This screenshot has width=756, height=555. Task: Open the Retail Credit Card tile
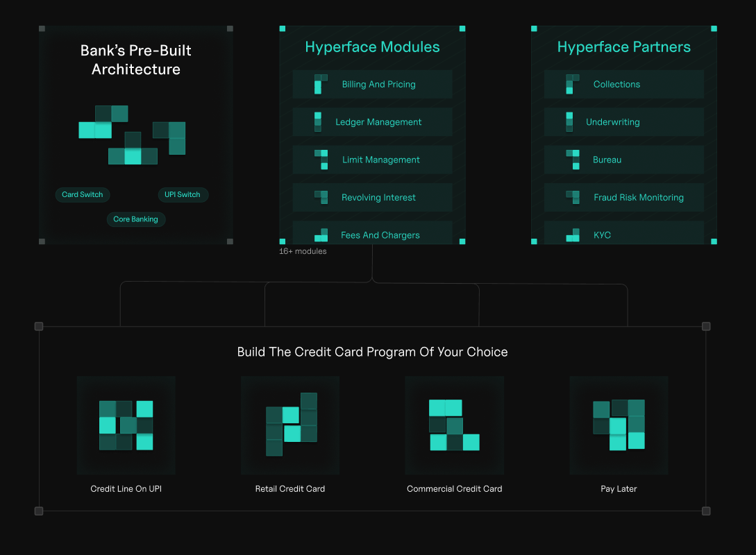(x=290, y=425)
